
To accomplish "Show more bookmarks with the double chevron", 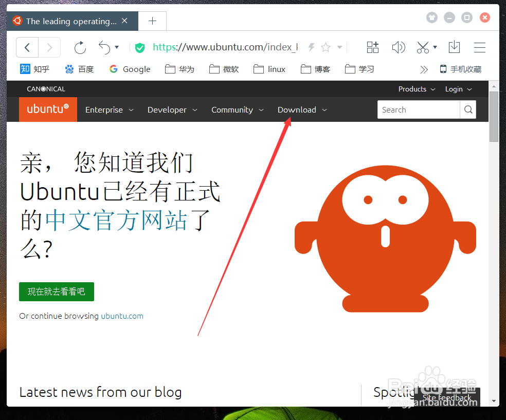I will pos(424,69).
